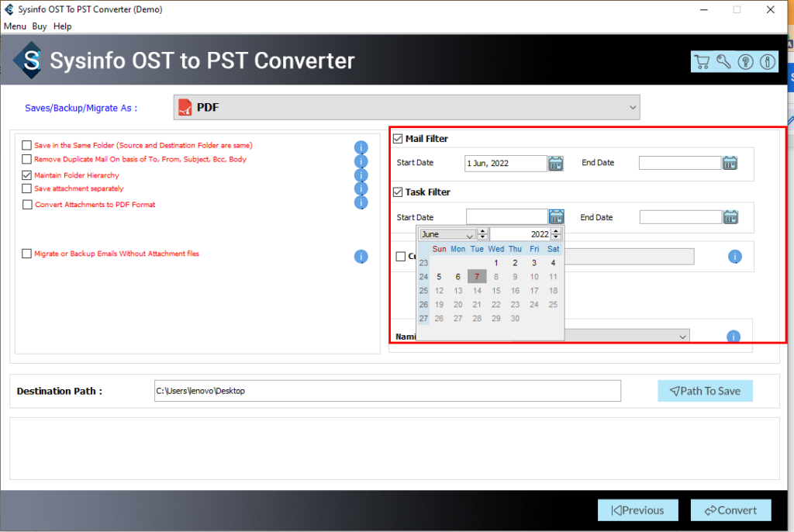Click info icon for Migrate Without Attachment files

(361, 257)
